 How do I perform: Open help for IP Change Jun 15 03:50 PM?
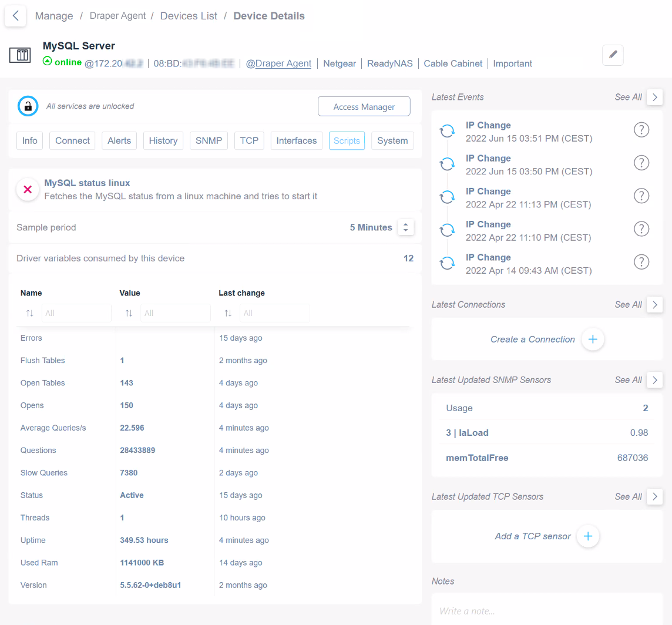[641, 163]
